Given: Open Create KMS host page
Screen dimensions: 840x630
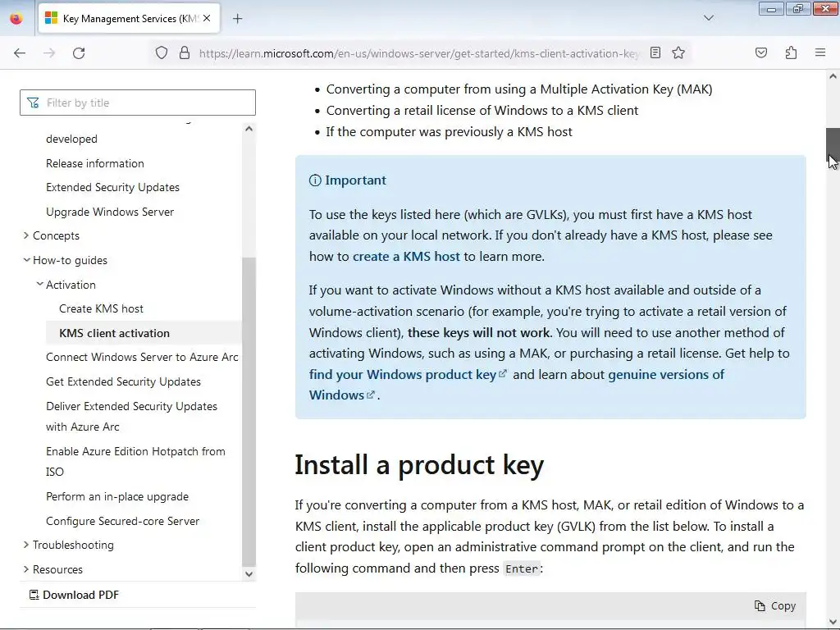Looking at the screenshot, I should [101, 308].
